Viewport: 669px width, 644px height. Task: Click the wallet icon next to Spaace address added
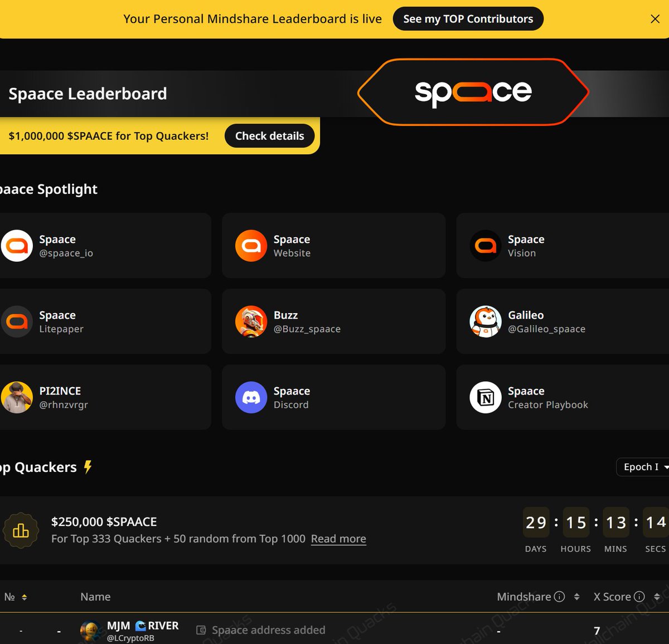click(x=201, y=630)
